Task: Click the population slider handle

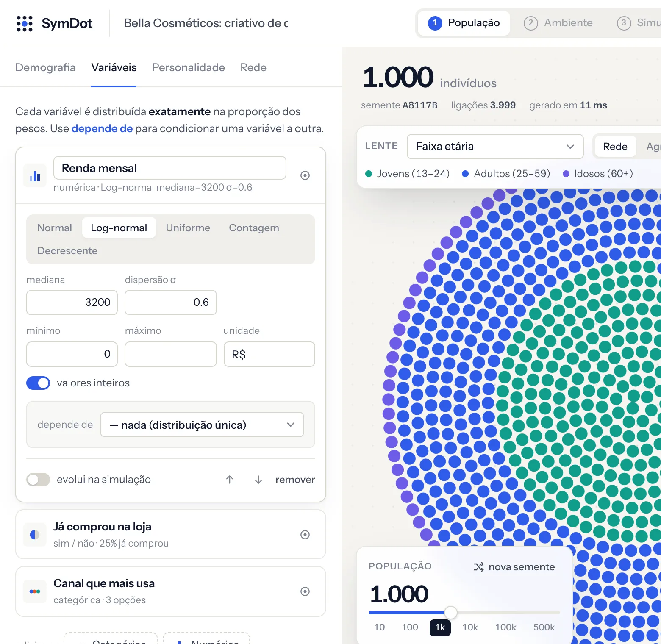Action: tap(451, 612)
